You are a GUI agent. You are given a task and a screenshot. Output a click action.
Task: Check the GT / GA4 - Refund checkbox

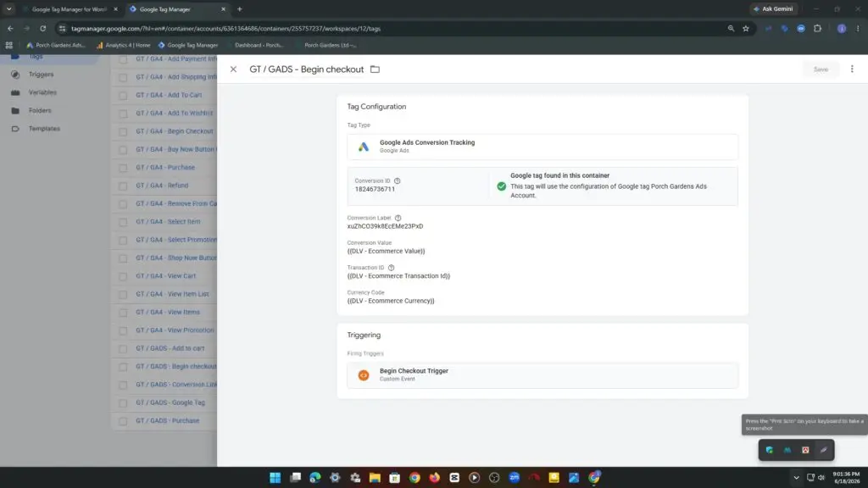pyautogui.click(x=123, y=186)
